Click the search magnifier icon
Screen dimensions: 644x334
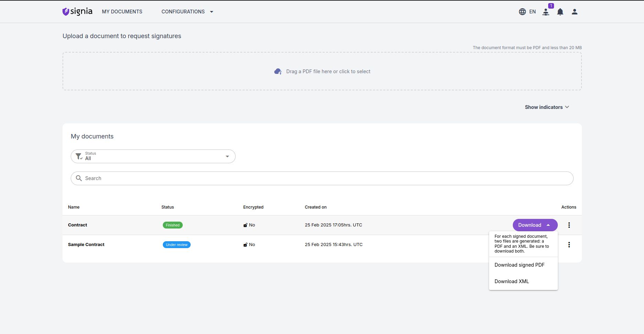click(x=79, y=178)
